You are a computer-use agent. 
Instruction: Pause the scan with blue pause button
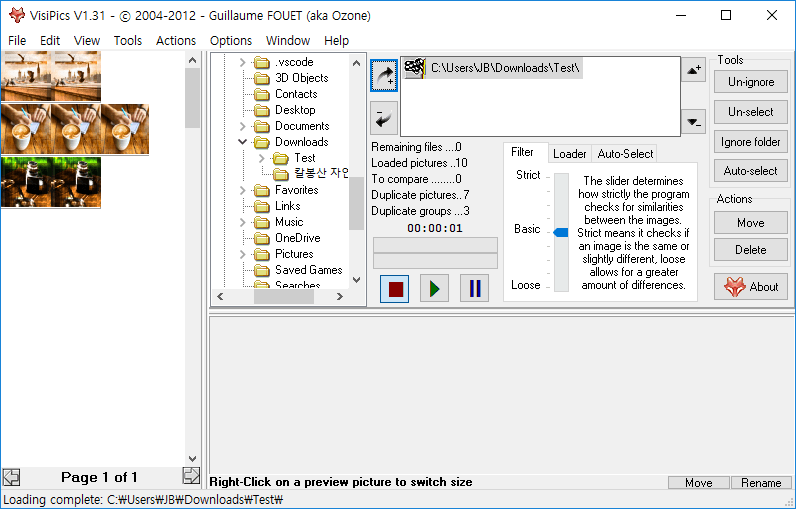point(475,289)
